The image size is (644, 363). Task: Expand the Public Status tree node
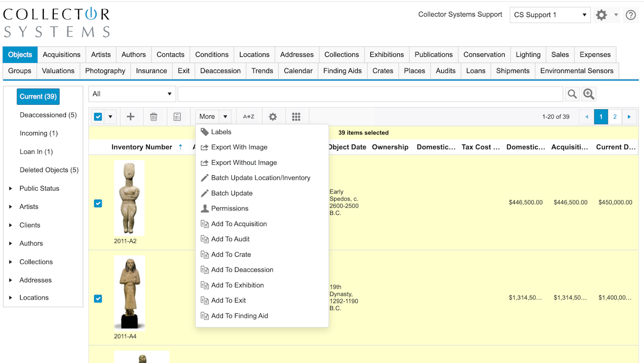click(x=11, y=189)
